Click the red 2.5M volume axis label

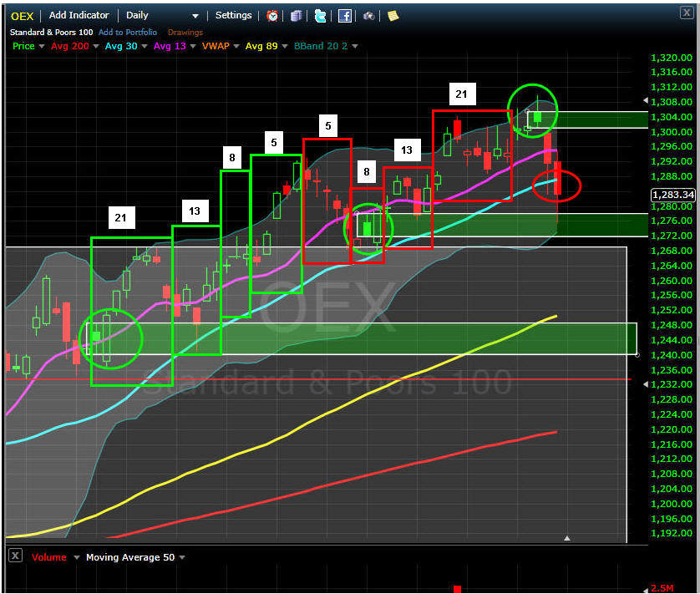tap(662, 588)
